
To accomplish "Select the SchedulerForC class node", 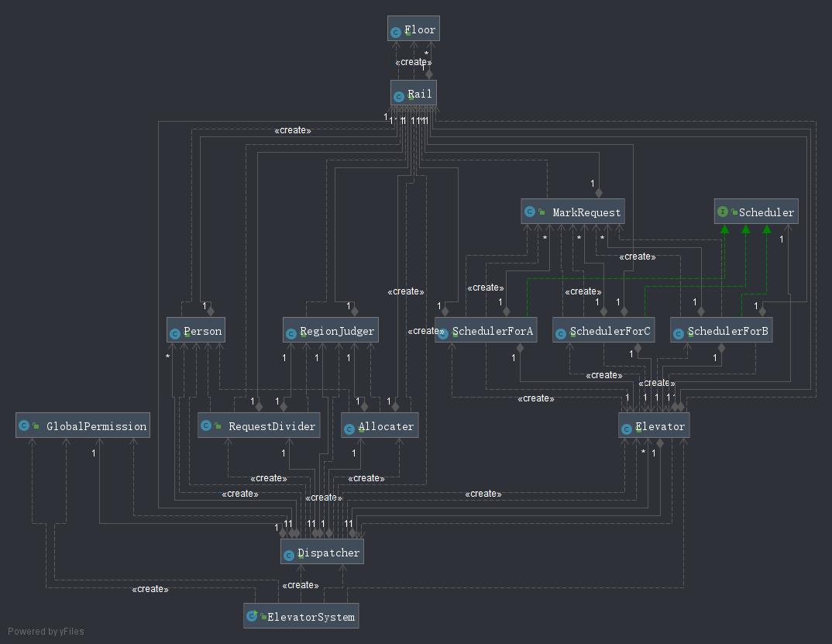I will point(603,329).
